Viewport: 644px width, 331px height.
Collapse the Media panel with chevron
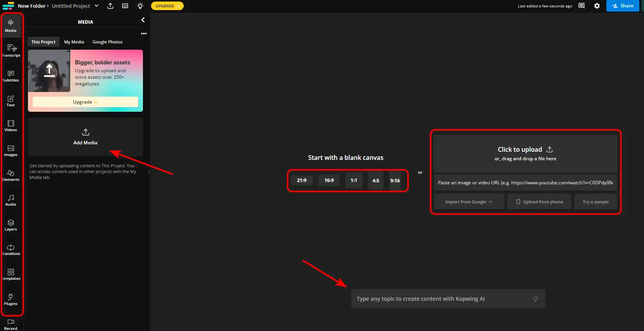[x=143, y=20]
